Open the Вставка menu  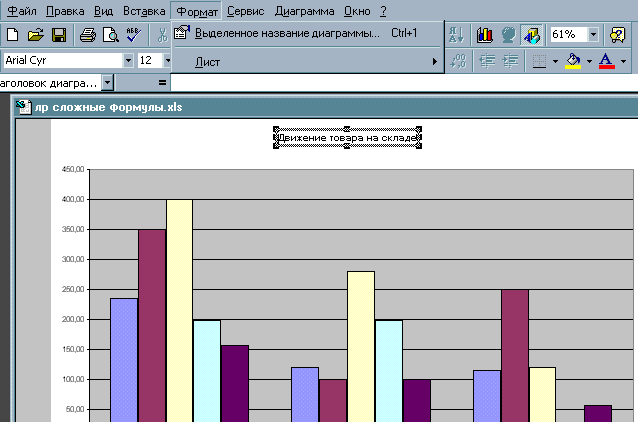[144, 11]
